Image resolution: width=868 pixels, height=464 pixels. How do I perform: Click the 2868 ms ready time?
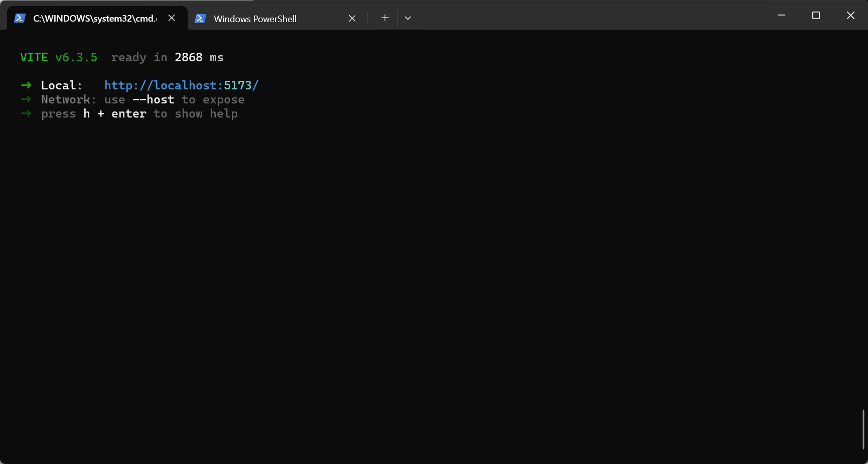199,58
